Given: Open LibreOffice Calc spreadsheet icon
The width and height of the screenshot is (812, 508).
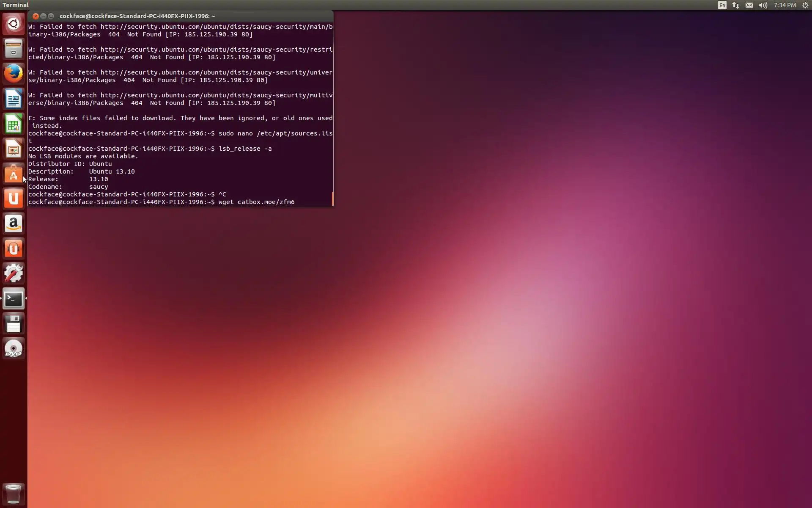Looking at the screenshot, I should [14, 124].
